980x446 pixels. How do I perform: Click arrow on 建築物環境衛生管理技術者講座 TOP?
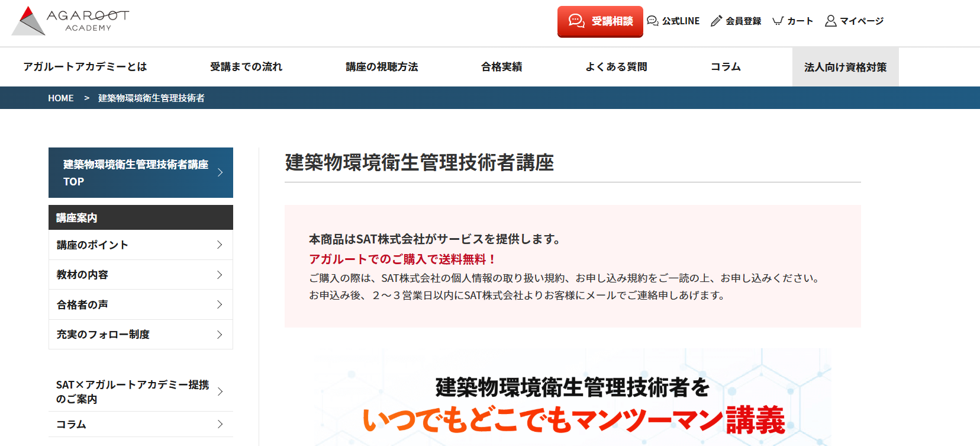220,172
